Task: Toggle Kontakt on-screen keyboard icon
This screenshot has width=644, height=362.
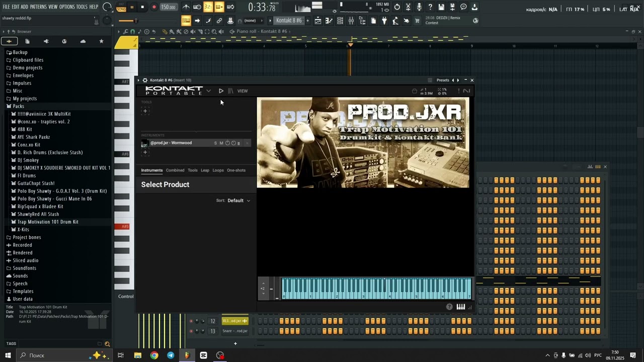Action: pos(460,307)
